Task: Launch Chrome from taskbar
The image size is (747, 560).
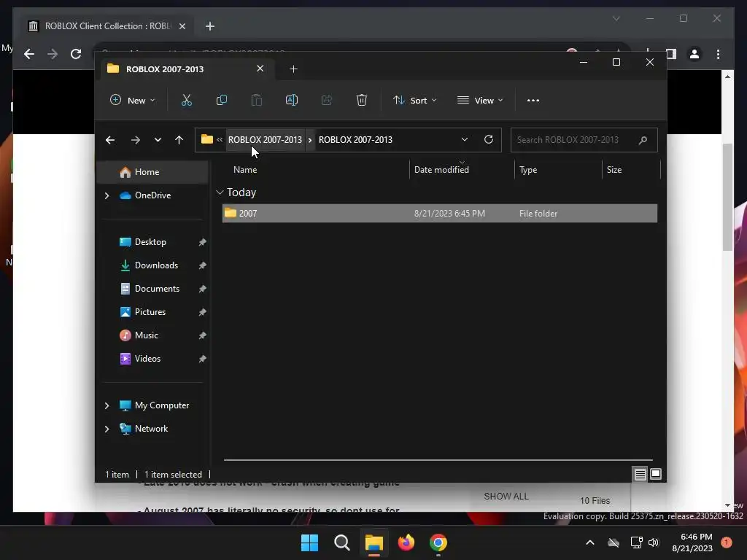Action: point(438,542)
